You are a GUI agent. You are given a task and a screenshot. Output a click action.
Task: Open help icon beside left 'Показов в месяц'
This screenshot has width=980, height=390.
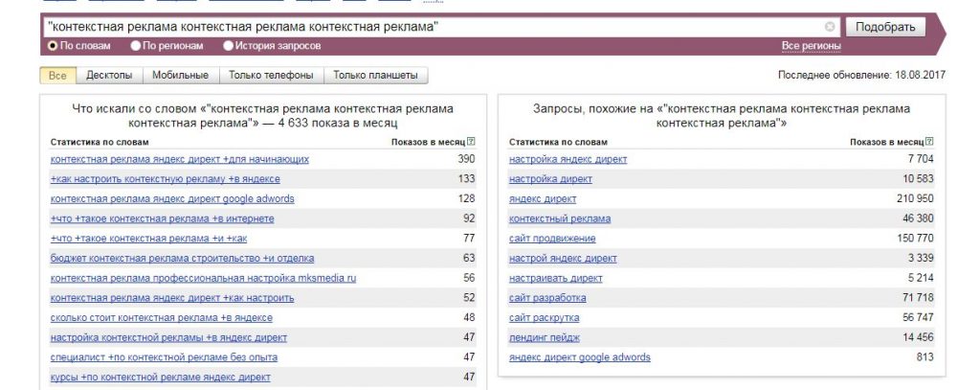point(471,142)
